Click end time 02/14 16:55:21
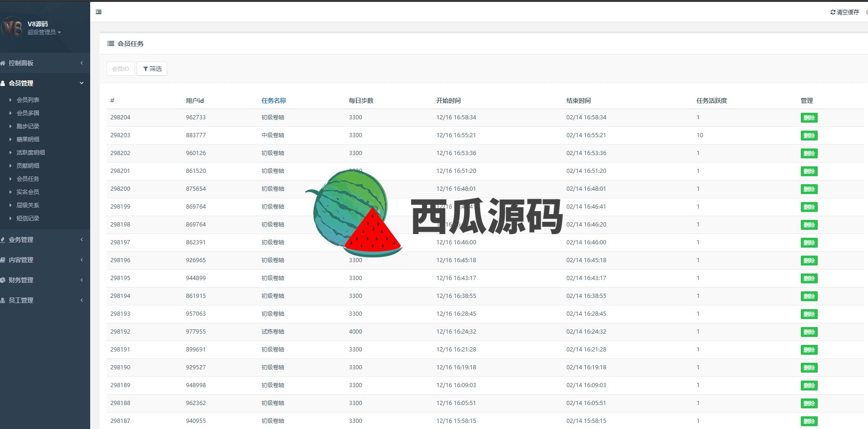868x429 pixels. (586, 135)
